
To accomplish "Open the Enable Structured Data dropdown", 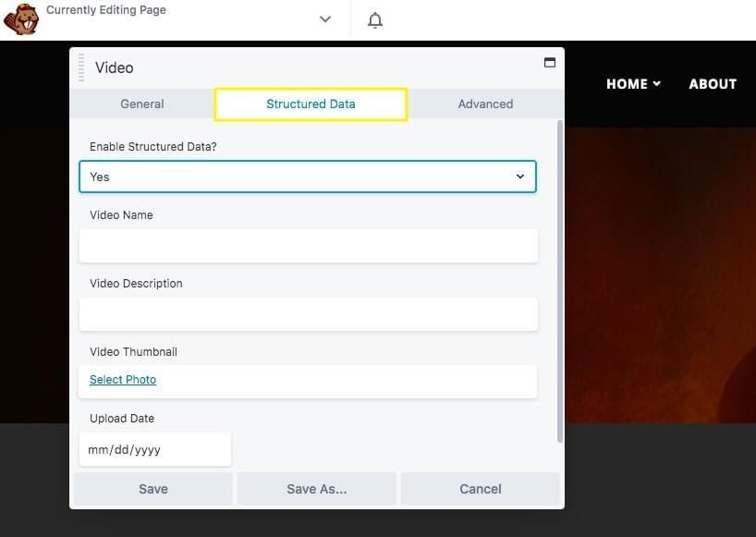I will pos(308,177).
